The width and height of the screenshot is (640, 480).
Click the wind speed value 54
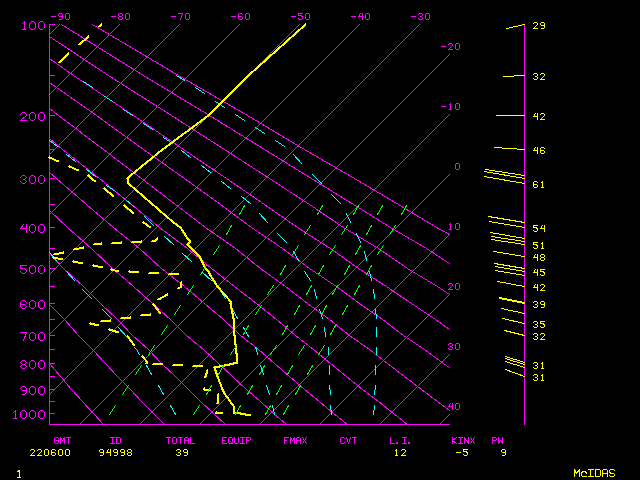[x=538, y=229]
